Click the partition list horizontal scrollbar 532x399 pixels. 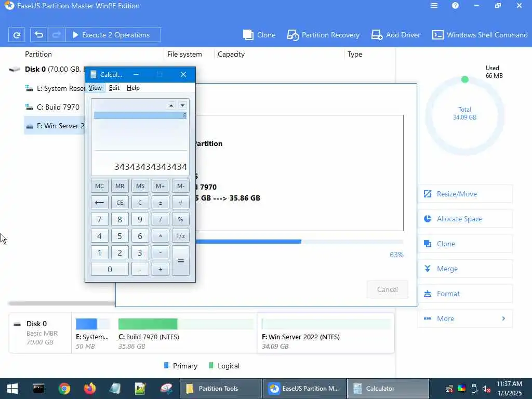[62, 303]
